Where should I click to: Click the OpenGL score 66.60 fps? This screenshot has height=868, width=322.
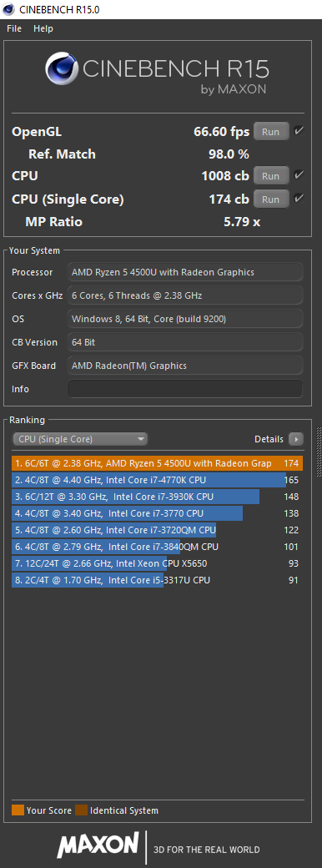(x=221, y=132)
